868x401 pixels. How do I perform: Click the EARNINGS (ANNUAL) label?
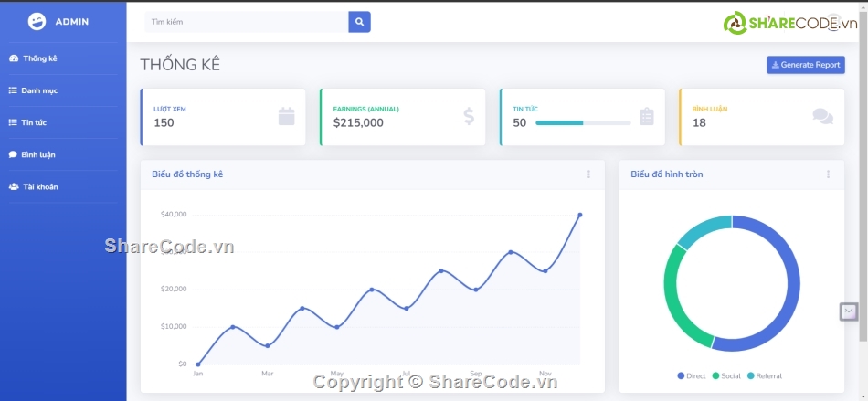(x=365, y=109)
